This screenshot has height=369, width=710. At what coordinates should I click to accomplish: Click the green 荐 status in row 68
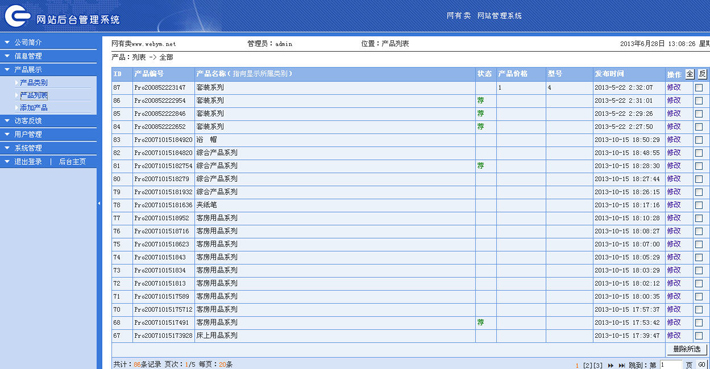(x=480, y=322)
